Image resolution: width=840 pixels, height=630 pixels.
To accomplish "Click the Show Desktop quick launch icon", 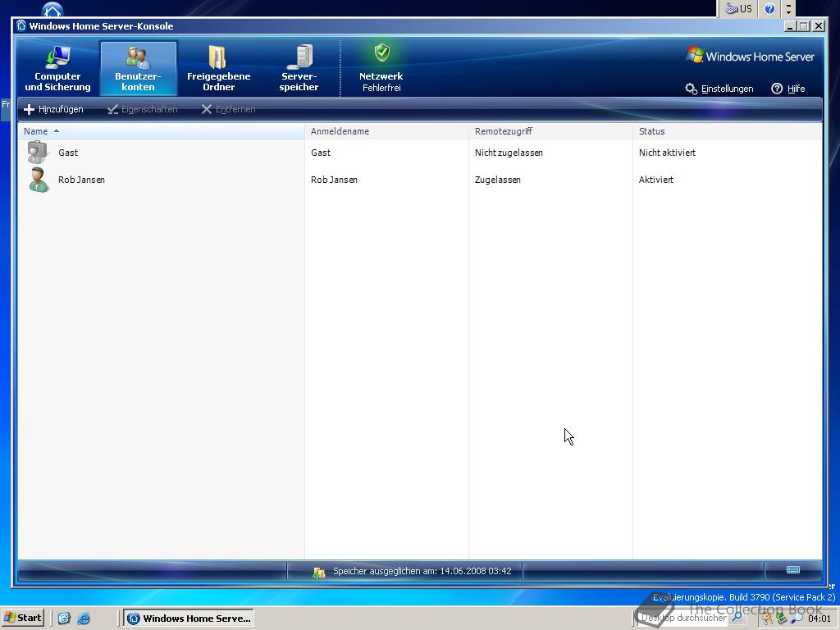I will tap(64, 619).
